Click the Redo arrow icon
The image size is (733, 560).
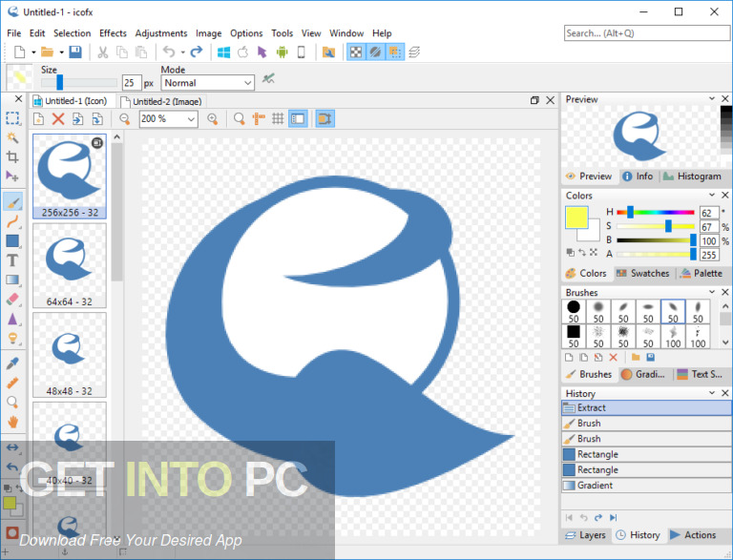pos(197,52)
